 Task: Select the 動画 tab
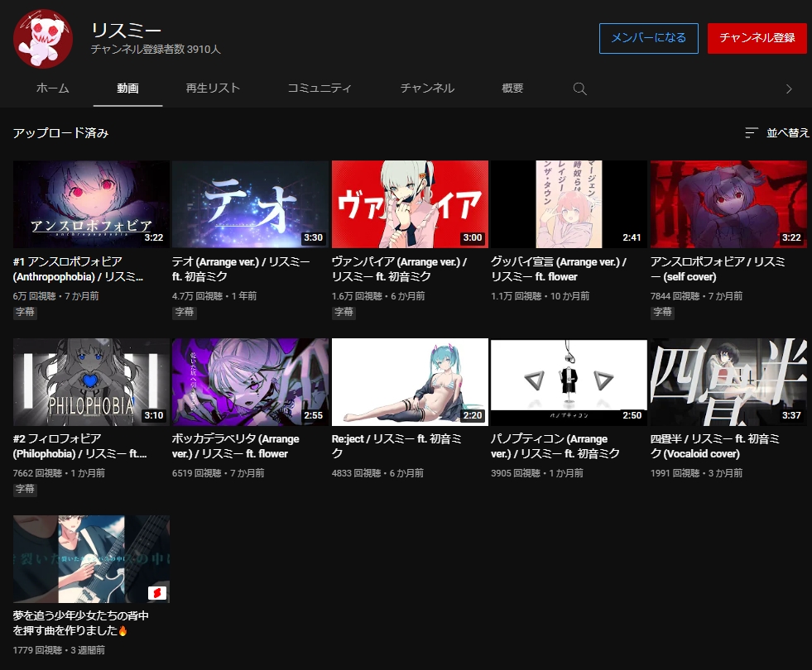(x=127, y=89)
